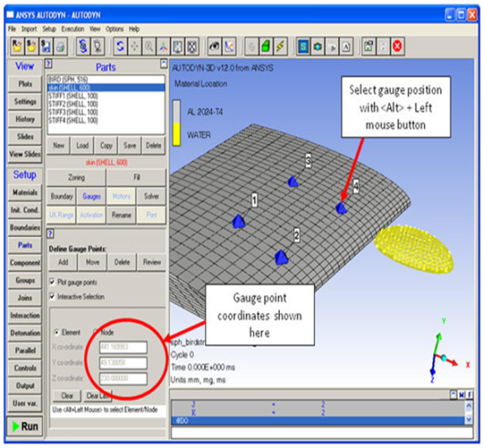The width and height of the screenshot is (484, 448).
Task: Select the Node radio button
Action: click(96, 332)
